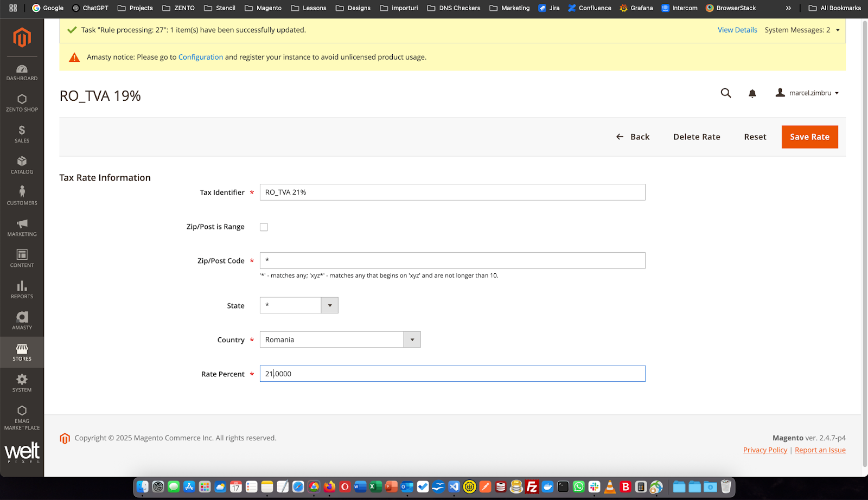Toggle the Zip/Post is Range checkbox
Image resolution: width=868 pixels, height=500 pixels.
pyautogui.click(x=264, y=227)
